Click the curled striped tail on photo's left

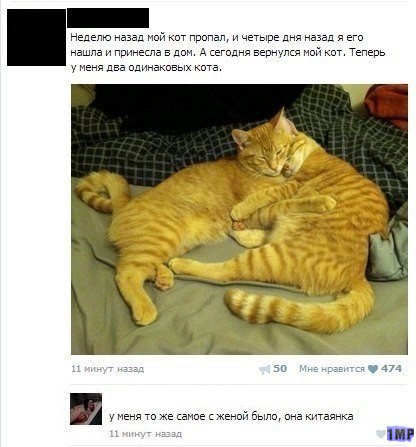click(x=102, y=192)
